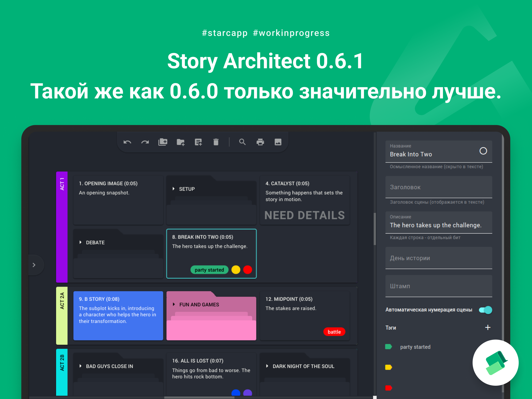Select the ACT 2B cyan label
532x399 pixels.
[x=62, y=372]
